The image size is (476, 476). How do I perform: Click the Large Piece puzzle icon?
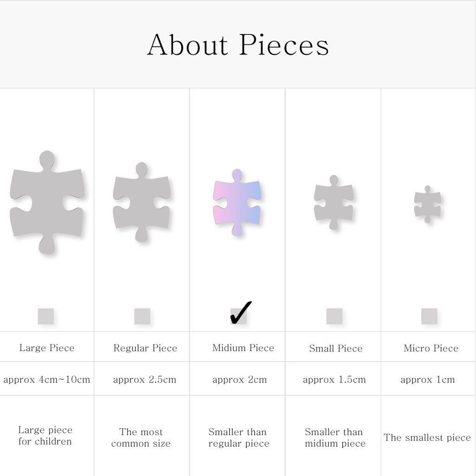tap(46, 203)
